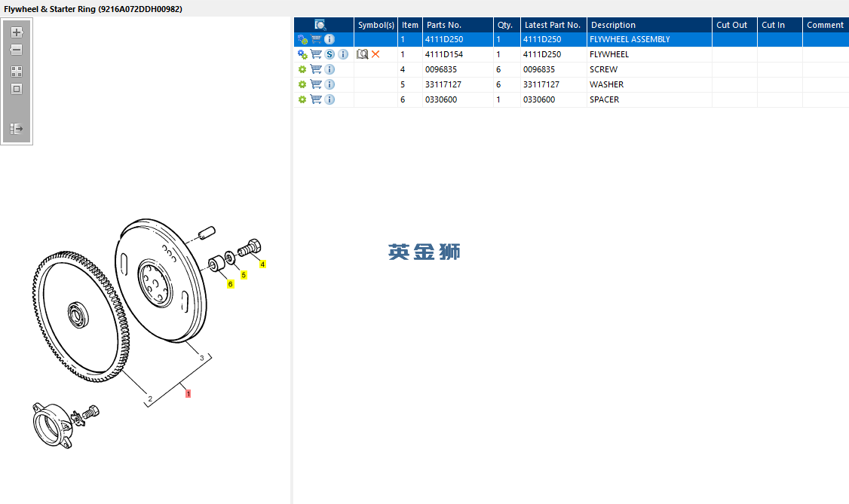849x504 pixels.
Task: Click the Comment column header
Action: (x=826, y=25)
